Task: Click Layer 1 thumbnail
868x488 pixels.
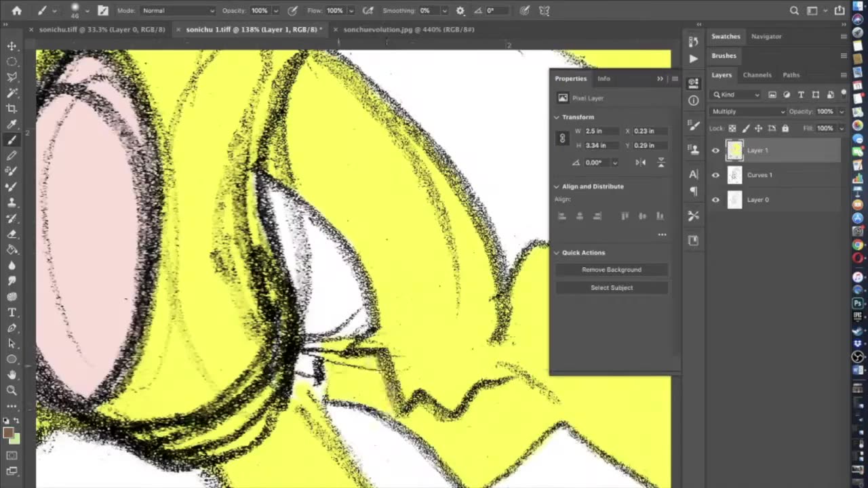Action: point(735,150)
